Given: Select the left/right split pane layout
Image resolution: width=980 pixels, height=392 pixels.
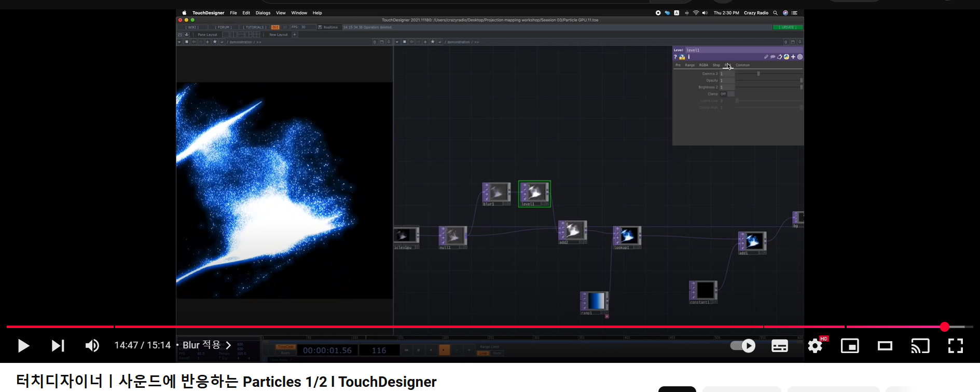Looking at the screenshot, I should 233,35.
